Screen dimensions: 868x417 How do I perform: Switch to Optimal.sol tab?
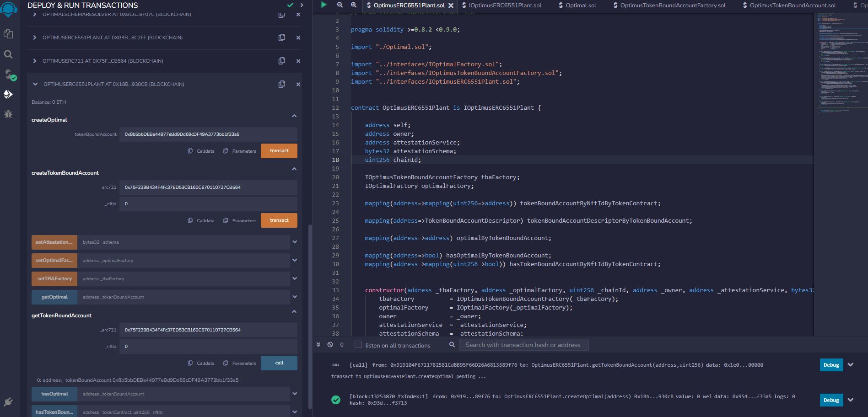577,5
